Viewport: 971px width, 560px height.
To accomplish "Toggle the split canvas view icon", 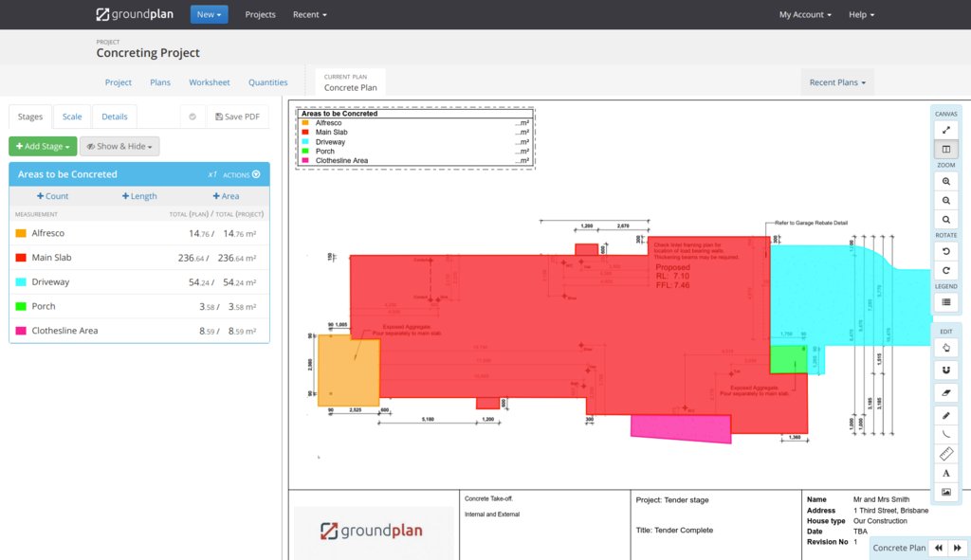I will [x=945, y=149].
